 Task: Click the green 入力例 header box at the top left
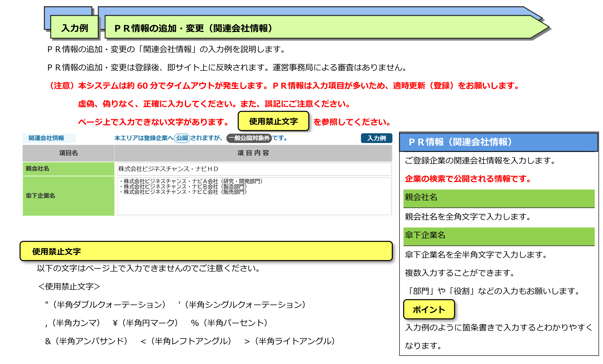pyautogui.click(x=74, y=28)
